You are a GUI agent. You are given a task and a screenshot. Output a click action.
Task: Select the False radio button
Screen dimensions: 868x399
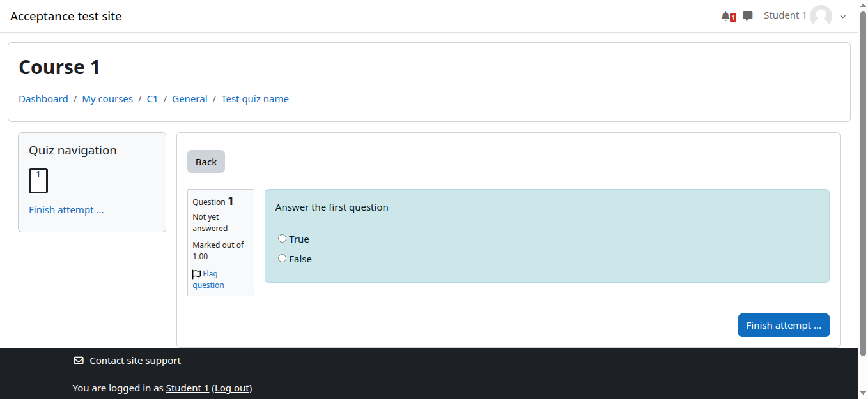(283, 259)
